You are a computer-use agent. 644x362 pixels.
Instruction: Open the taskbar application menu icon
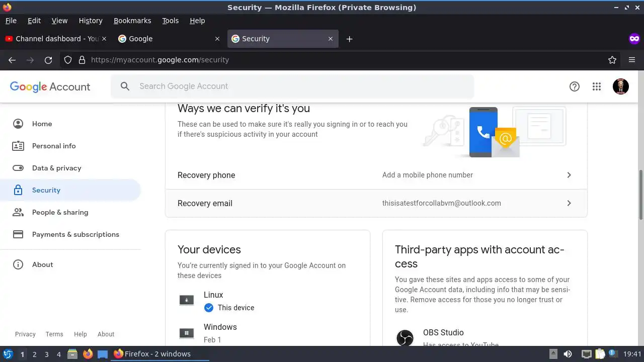[8, 354]
